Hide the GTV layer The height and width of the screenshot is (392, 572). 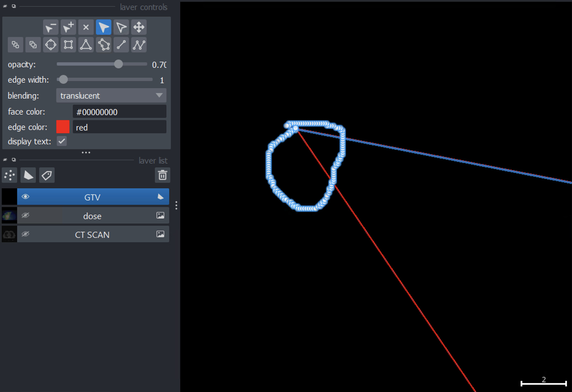pyautogui.click(x=25, y=197)
